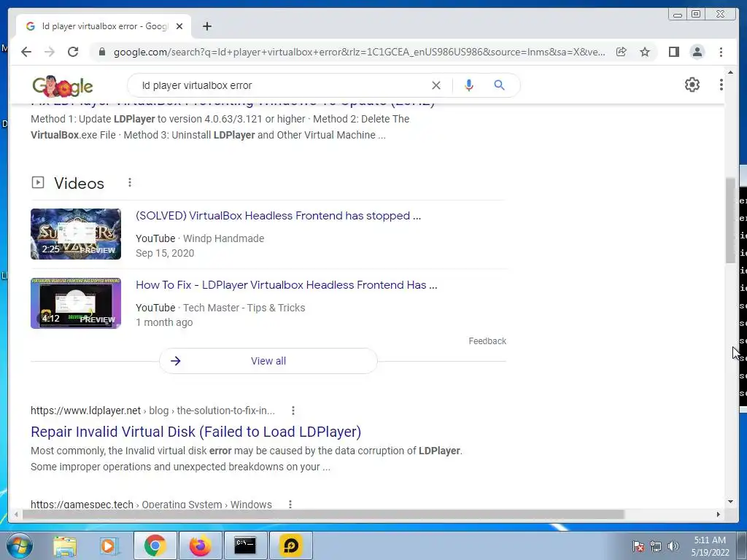Image resolution: width=747 pixels, height=560 pixels.
Task: Launch Windows Media Player from taskbar
Action: 109,545
